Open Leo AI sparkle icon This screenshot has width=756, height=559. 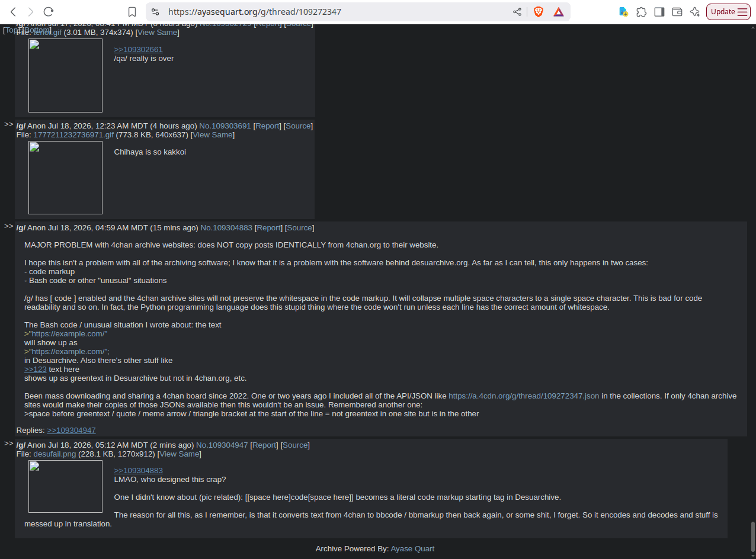click(695, 12)
